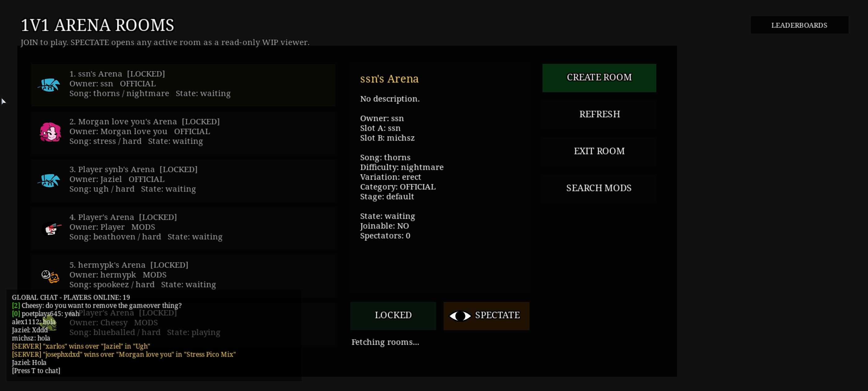
Task: Click 'Song: stress / hard' in room list
Action: pyautogui.click(x=105, y=142)
